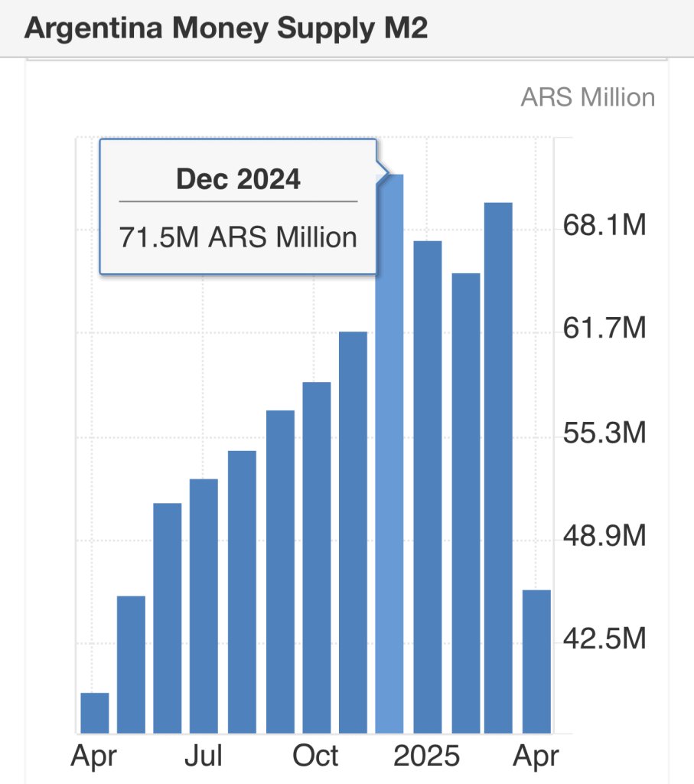
Task: Click the Oct x-axis label
Action: [x=315, y=756]
